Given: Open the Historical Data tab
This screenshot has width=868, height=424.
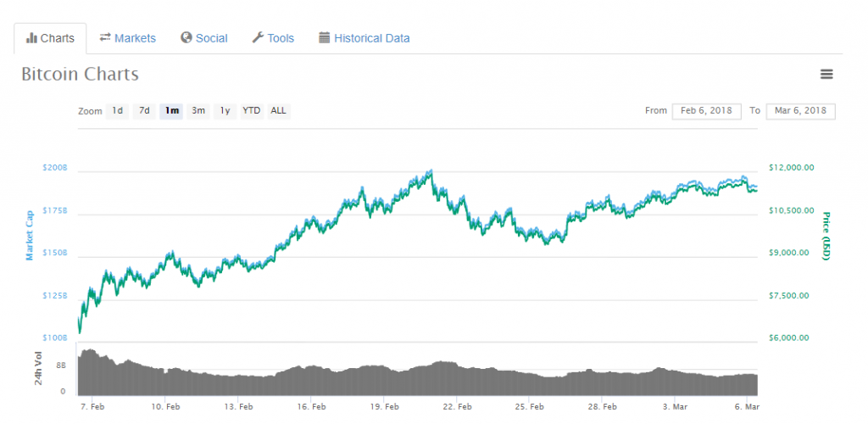Looking at the screenshot, I should (364, 38).
